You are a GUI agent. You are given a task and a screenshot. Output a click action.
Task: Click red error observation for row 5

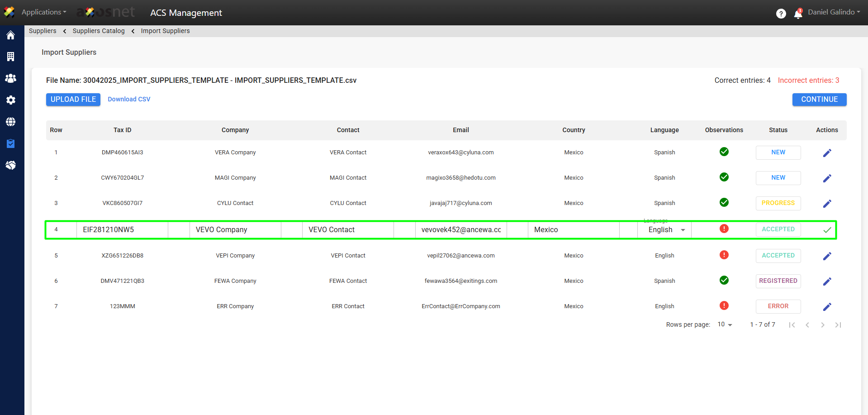(724, 255)
